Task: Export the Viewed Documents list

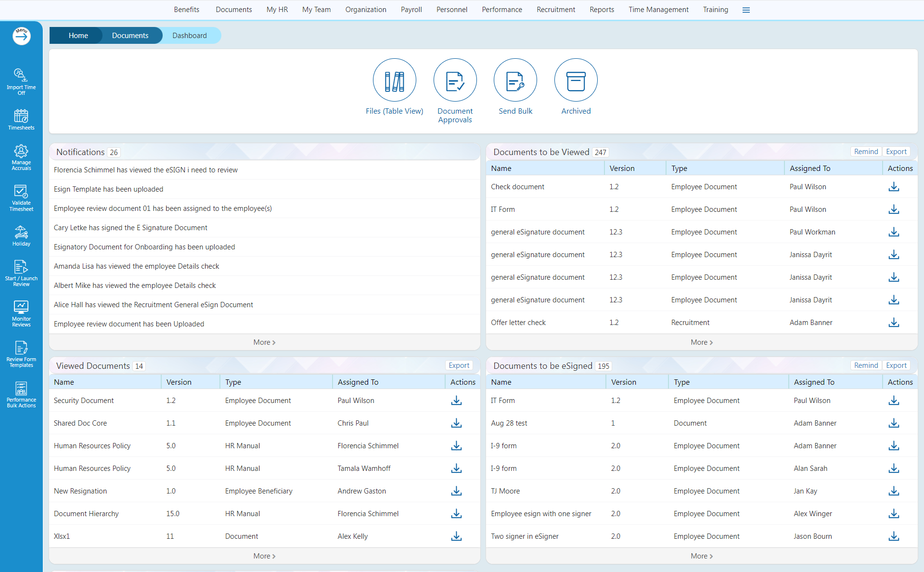Action: tap(458, 365)
